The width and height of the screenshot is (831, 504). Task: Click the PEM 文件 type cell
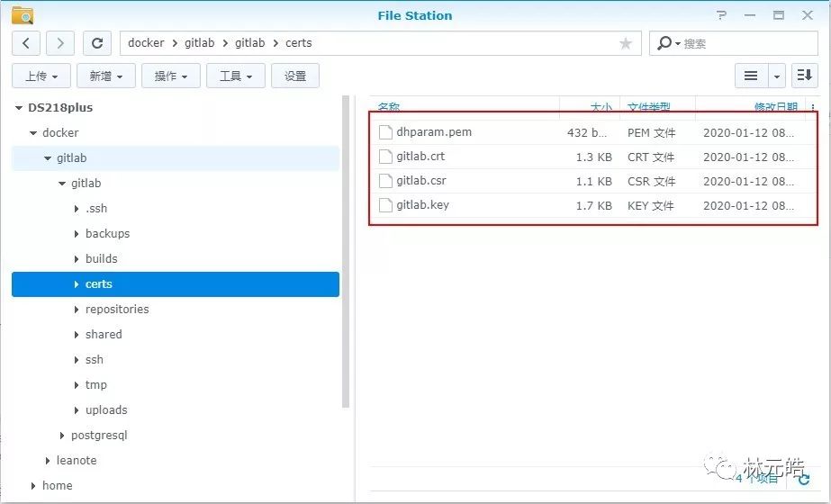(651, 132)
